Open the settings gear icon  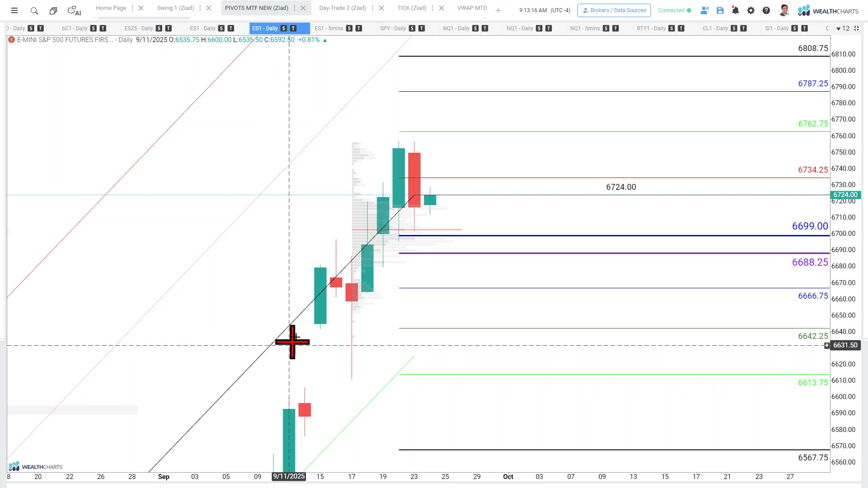tap(751, 10)
